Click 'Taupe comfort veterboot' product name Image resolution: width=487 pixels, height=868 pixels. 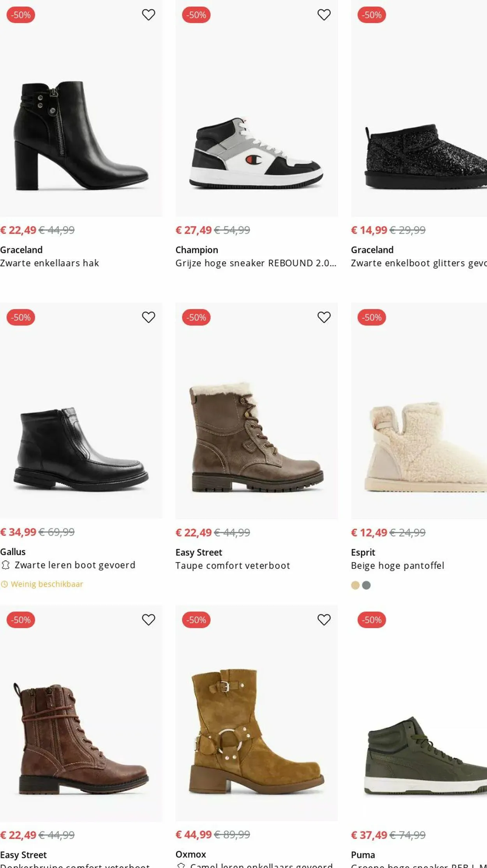(x=233, y=566)
